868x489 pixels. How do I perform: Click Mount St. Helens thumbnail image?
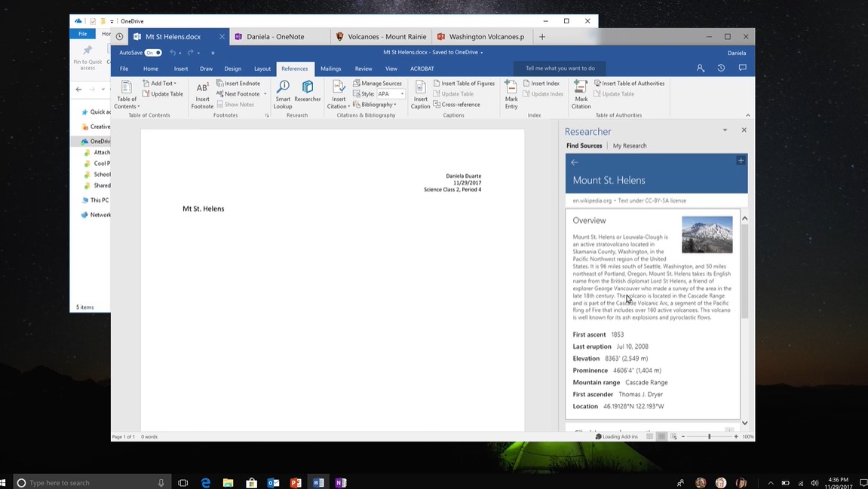pyautogui.click(x=707, y=234)
